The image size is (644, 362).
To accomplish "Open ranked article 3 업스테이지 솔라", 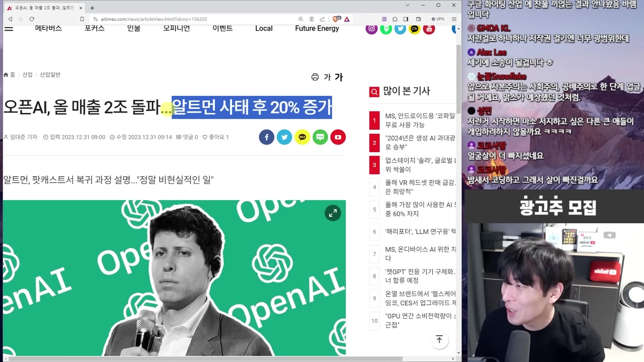I will pyautogui.click(x=420, y=165).
